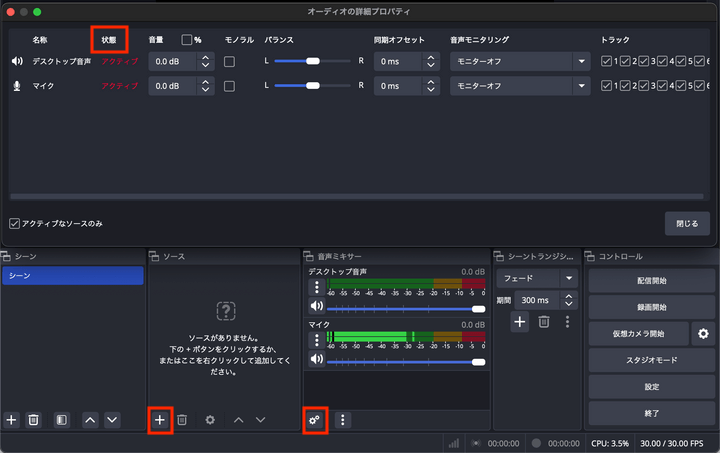Enable mono for デスクトップ音声
Viewport: 720px width, 453px height.
229,62
